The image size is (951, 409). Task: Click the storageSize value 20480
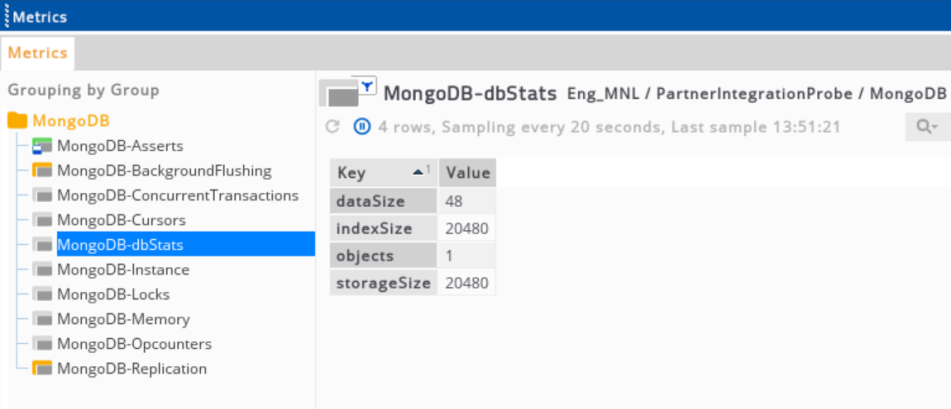click(x=467, y=283)
